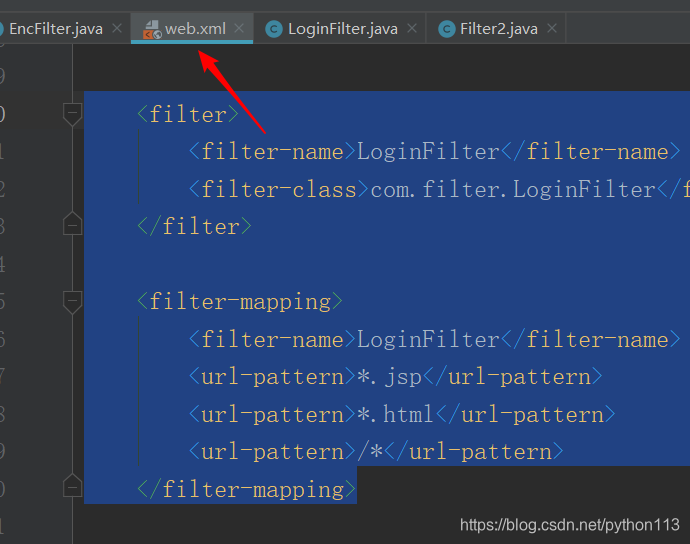
Task: Click the Filter2.java class icon
Action: tap(447, 29)
